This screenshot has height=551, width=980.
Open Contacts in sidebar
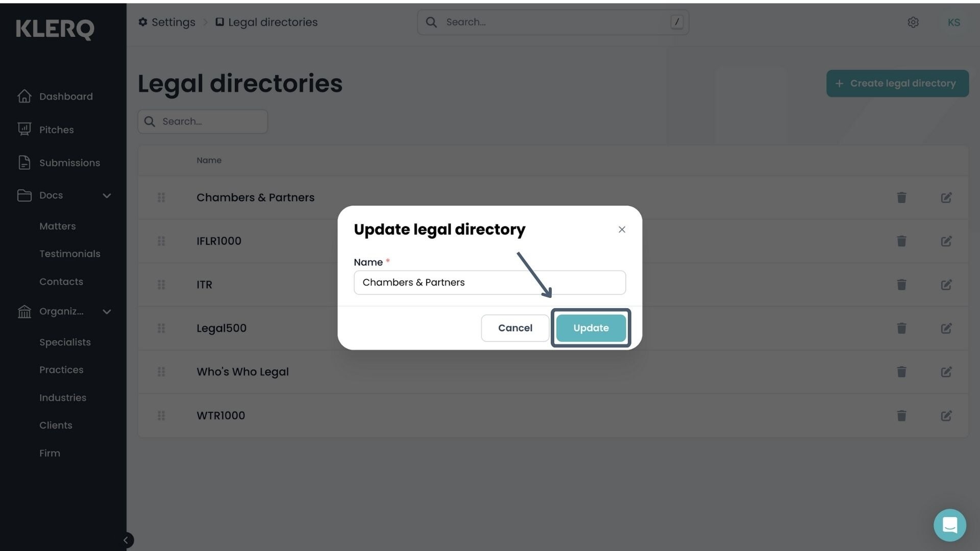click(61, 282)
